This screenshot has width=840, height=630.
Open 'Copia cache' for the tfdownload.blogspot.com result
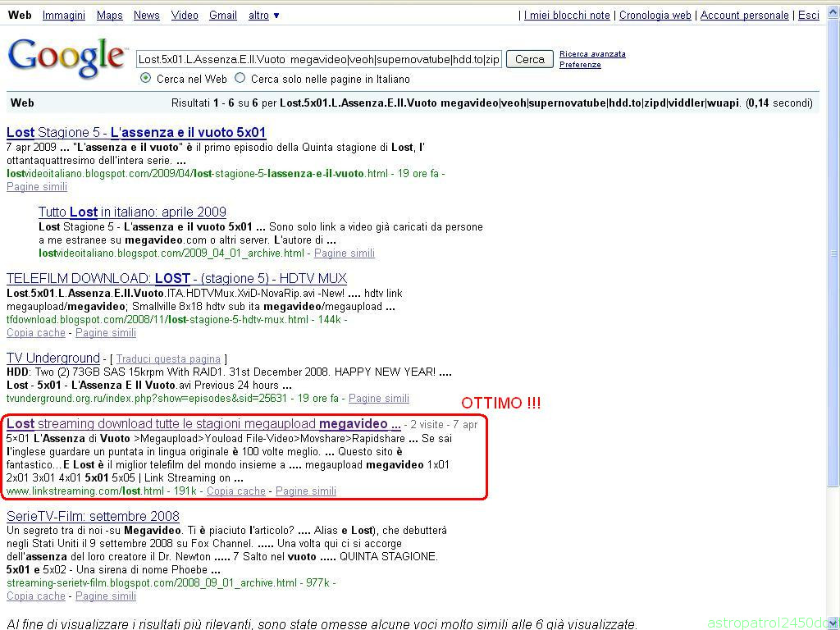click(36, 333)
